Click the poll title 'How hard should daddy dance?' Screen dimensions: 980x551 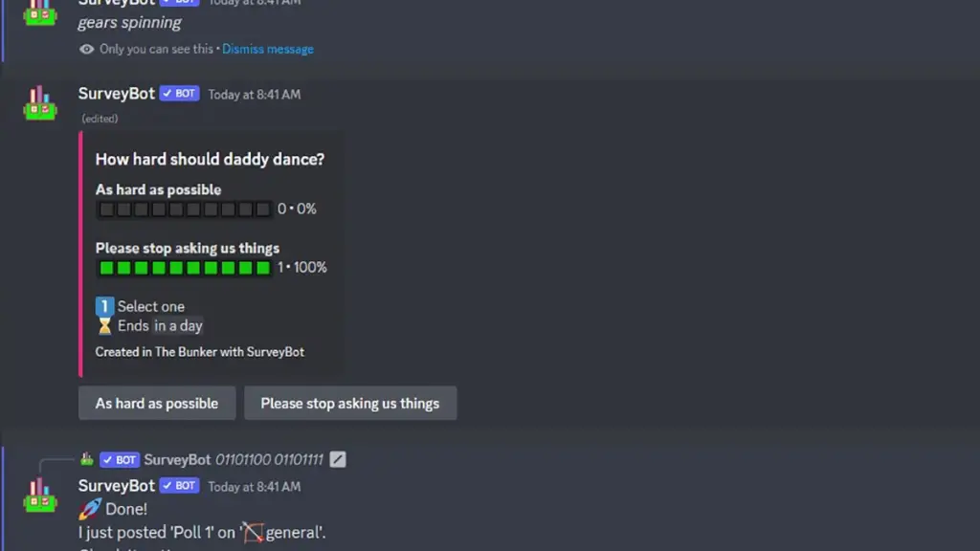point(210,160)
